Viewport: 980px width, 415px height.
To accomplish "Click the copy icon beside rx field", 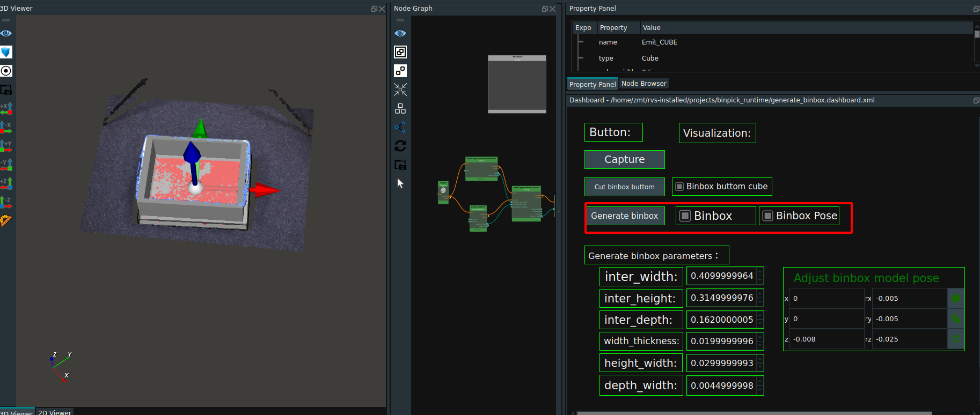I will click(x=955, y=298).
